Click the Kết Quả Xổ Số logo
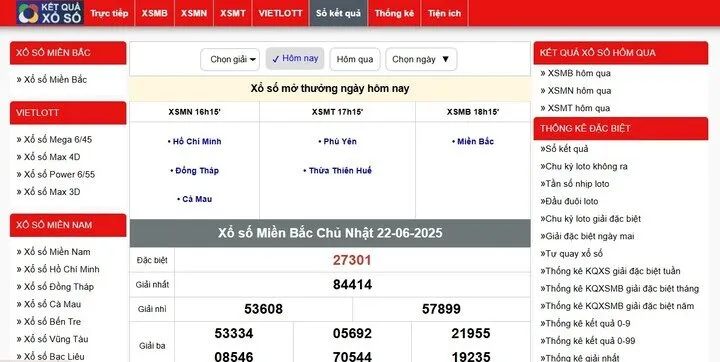The height and width of the screenshot is (362, 720). [50, 12]
